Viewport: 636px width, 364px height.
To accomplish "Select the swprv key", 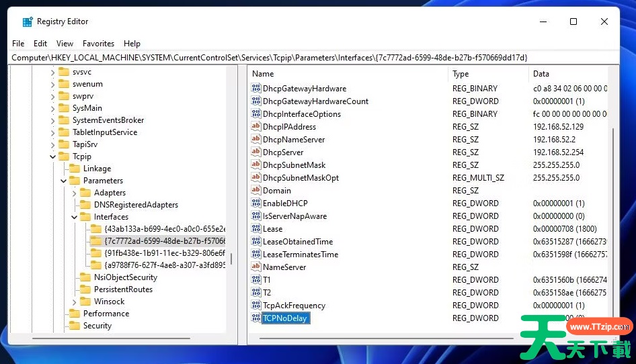I will [83, 96].
